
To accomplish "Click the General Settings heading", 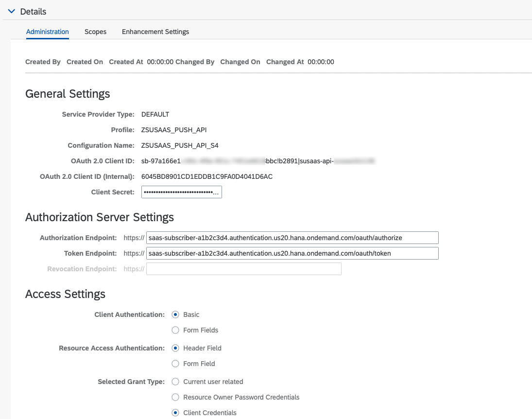I will [68, 94].
